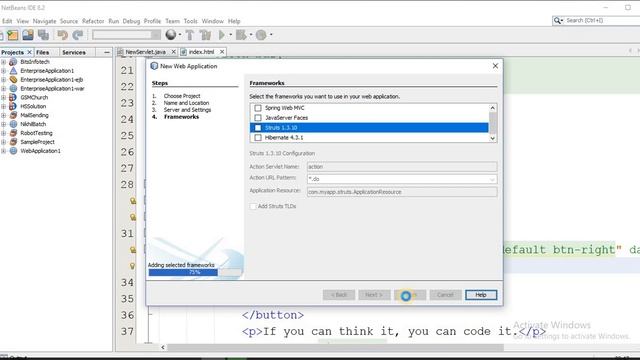This screenshot has height=360, width=640.
Task: Click the Cancel button in wizard
Action: point(445,295)
